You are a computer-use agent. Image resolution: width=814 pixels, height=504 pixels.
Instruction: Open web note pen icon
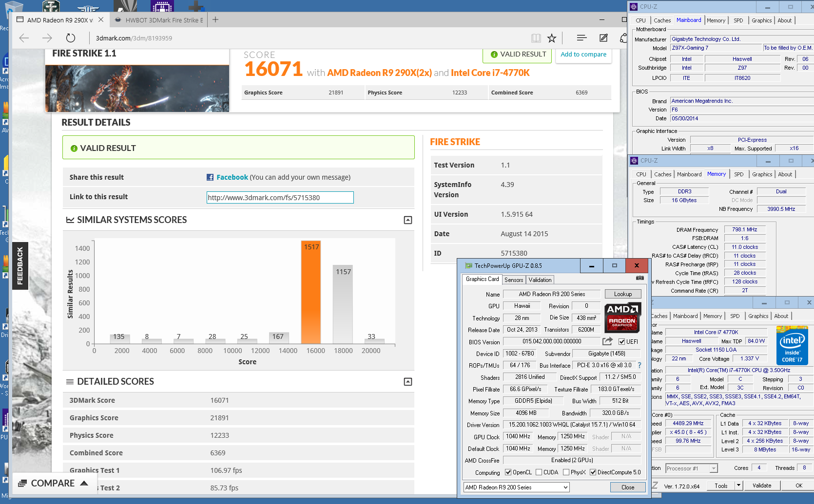(x=603, y=37)
